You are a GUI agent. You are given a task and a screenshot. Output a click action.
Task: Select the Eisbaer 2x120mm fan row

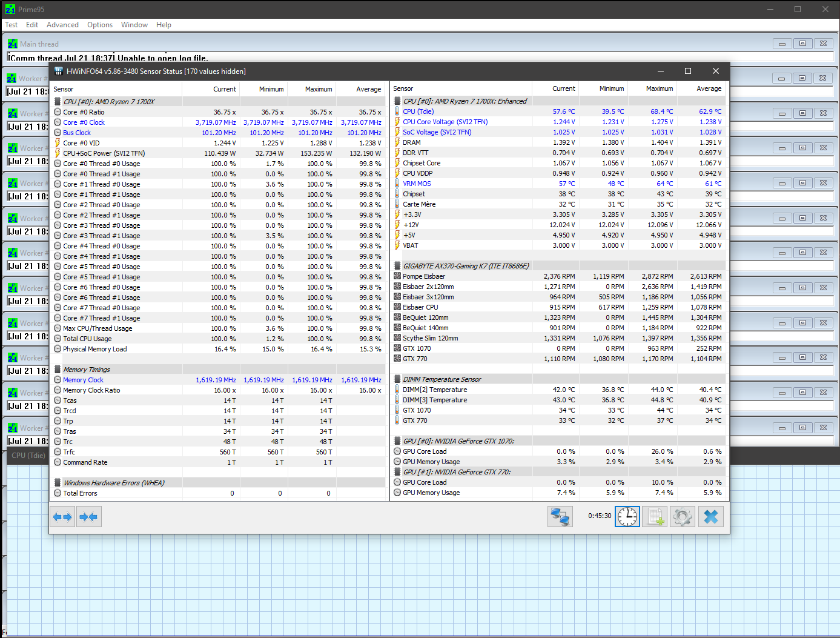tap(558, 287)
